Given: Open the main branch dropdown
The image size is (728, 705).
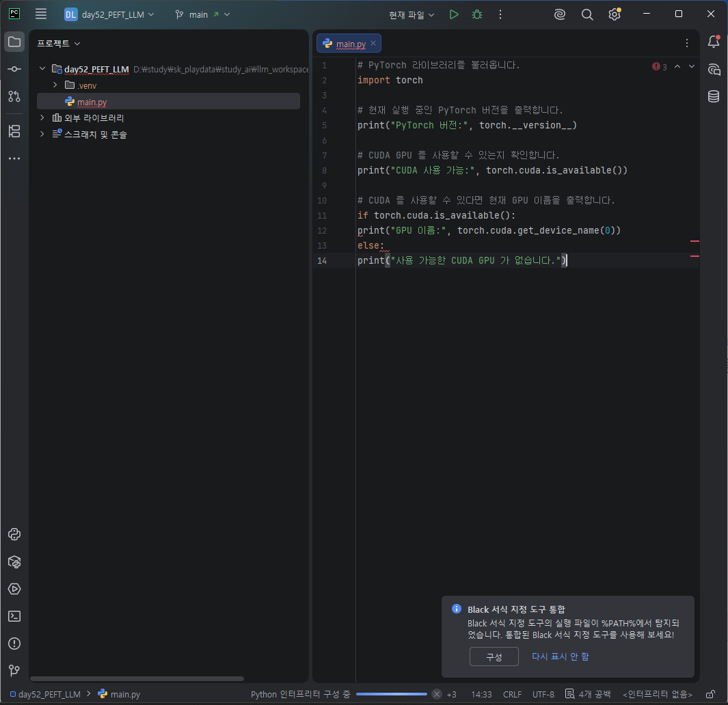Looking at the screenshot, I should 203,14.
